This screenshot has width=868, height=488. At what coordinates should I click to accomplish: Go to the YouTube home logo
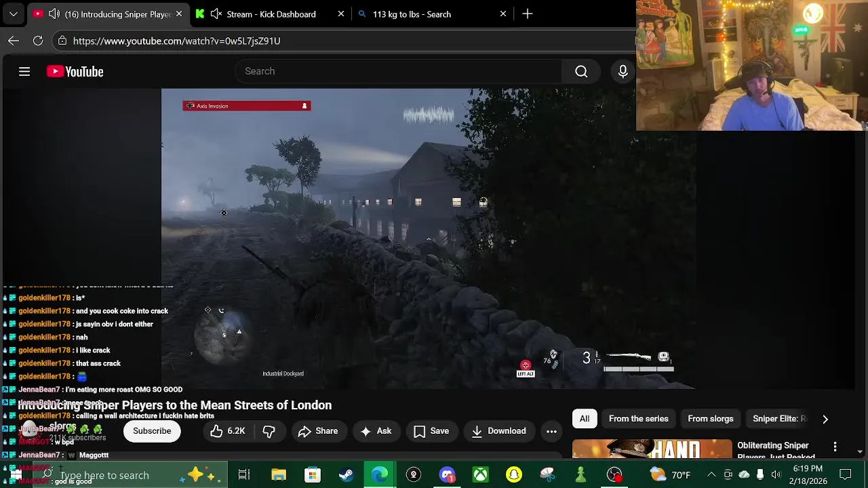pos(75,71)
